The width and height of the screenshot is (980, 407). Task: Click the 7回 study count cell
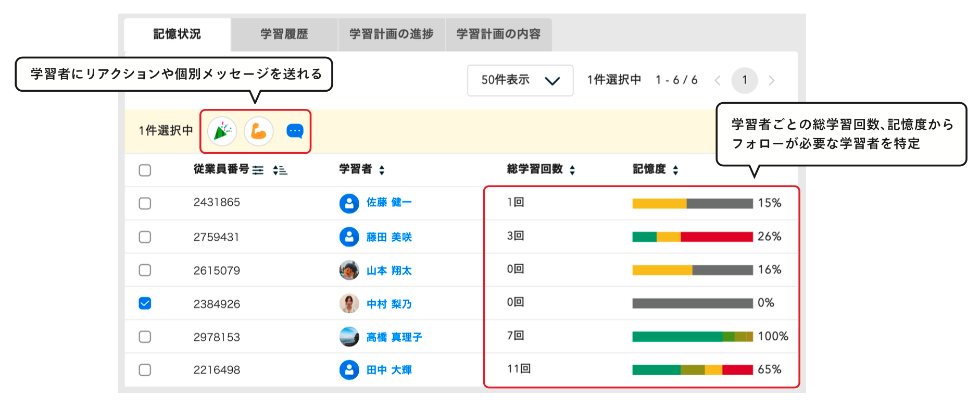[516, 336]
